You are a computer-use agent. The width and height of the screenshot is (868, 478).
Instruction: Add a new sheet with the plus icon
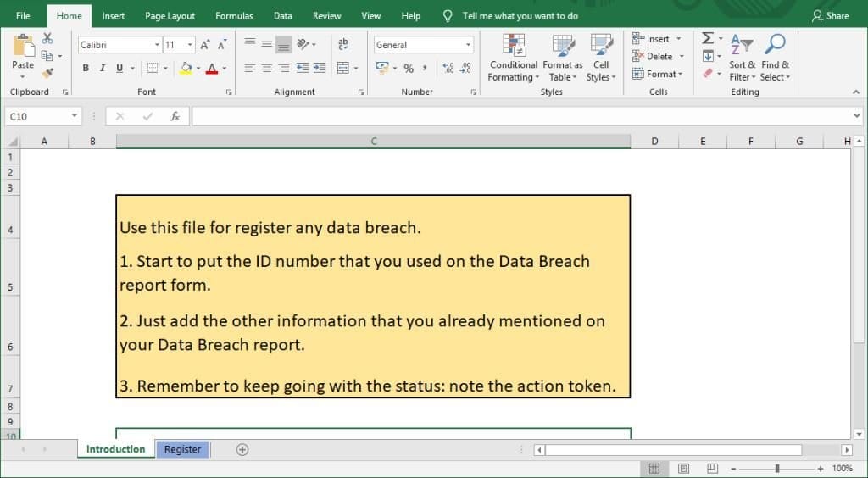pos(242,449)
